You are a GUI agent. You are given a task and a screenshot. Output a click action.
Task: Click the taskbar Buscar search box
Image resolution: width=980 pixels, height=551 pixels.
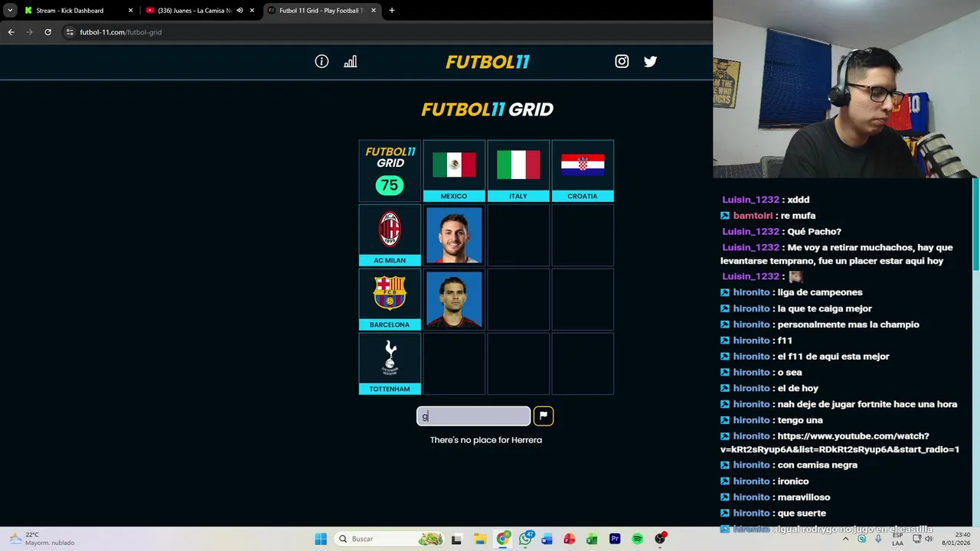pos(390,539)
